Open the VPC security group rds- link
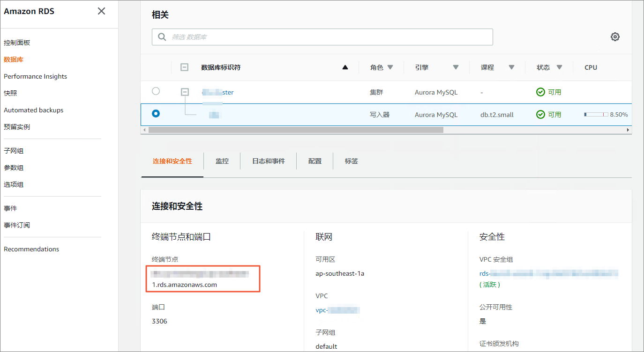644x352 pixels. coord(549,273)
